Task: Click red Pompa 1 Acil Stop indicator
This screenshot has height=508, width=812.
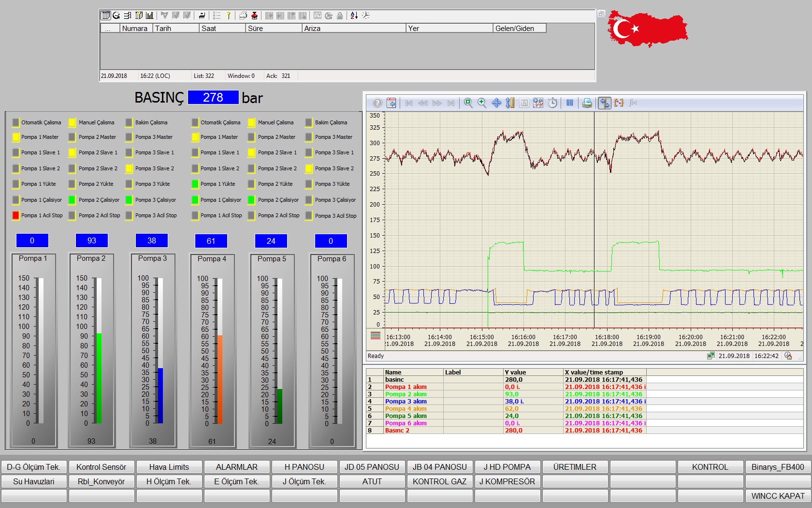Action: [x=16, y=215]
